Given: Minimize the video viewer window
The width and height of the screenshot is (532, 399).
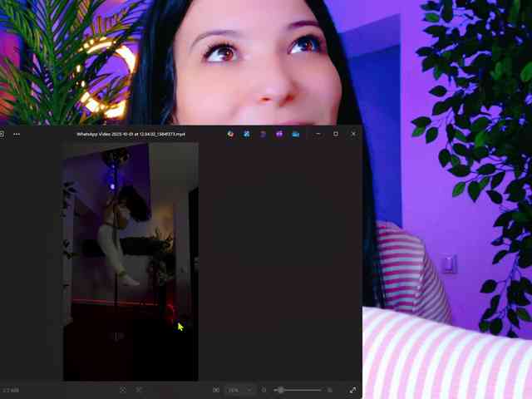Looking at the screenshot, I should tap(318, 134).
